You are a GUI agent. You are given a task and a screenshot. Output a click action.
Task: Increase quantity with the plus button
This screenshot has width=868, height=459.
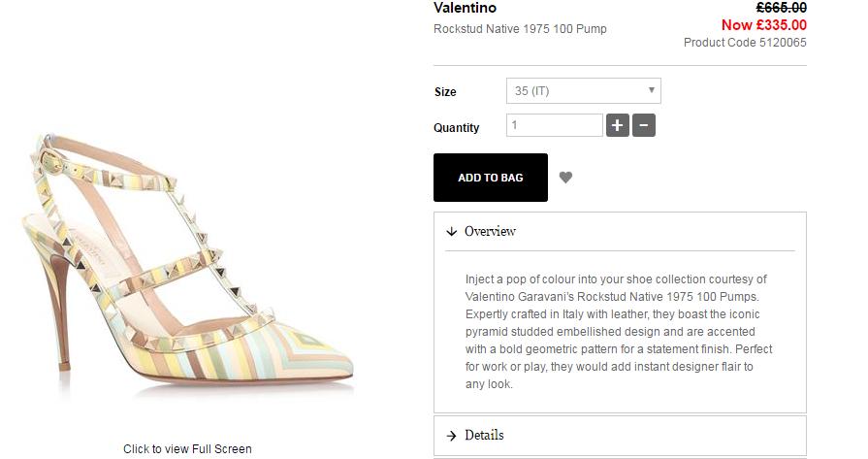tap(617, 125)
